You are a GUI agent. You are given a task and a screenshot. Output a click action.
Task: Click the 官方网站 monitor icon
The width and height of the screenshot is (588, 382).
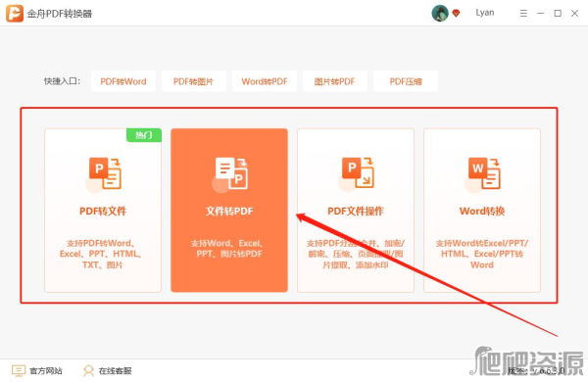(x=19, y=371)
